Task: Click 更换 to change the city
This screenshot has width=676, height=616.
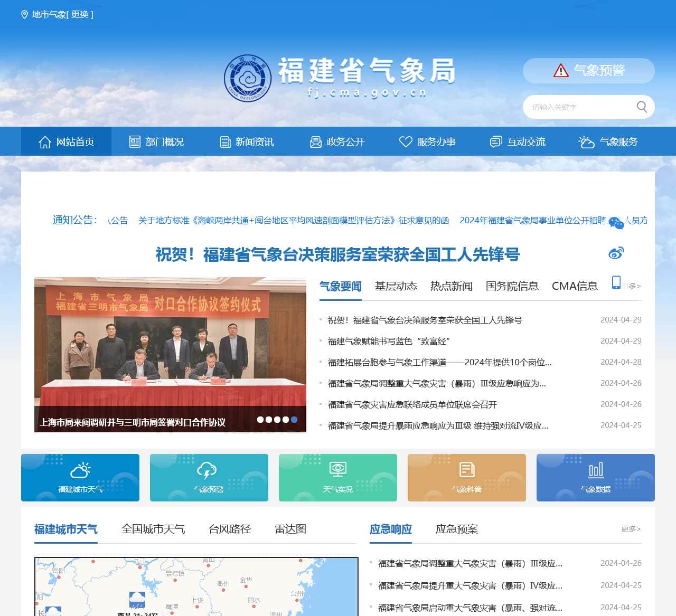Action: 81,14
